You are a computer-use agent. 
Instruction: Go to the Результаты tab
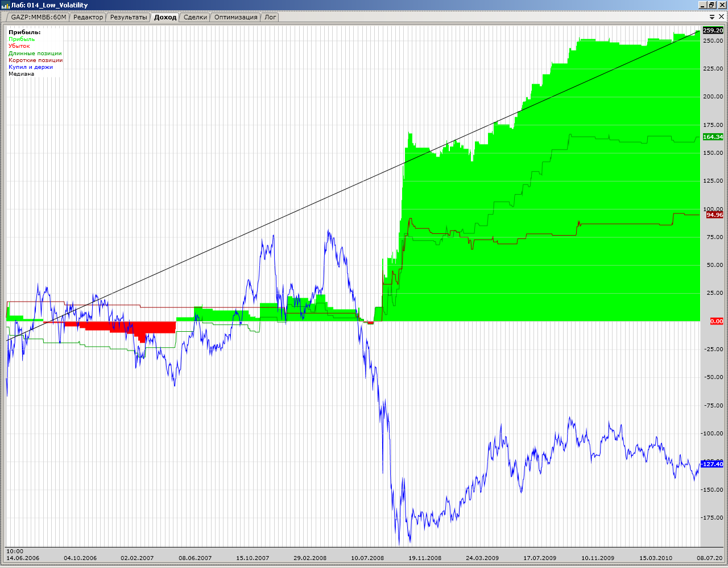pyautogui.click(x=129, y=17)
